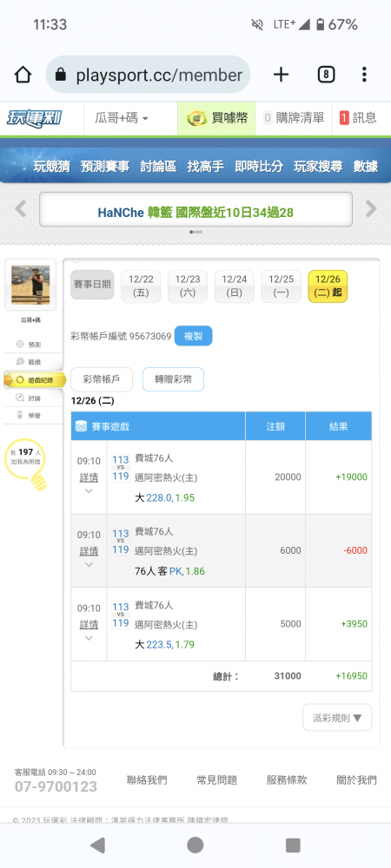Click the 買噱幣 coin button

pyautogui.click(x=216, y=118)
